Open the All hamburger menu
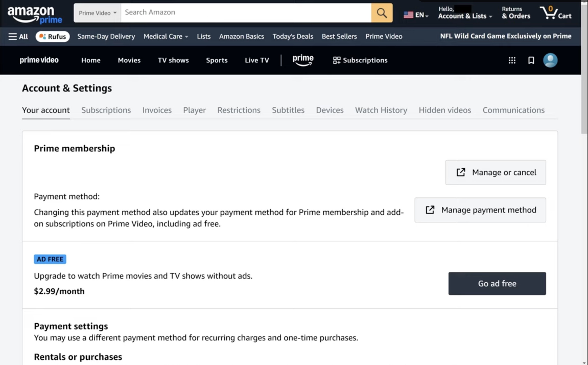Screen dimensions: 588x365 (18, 37)
